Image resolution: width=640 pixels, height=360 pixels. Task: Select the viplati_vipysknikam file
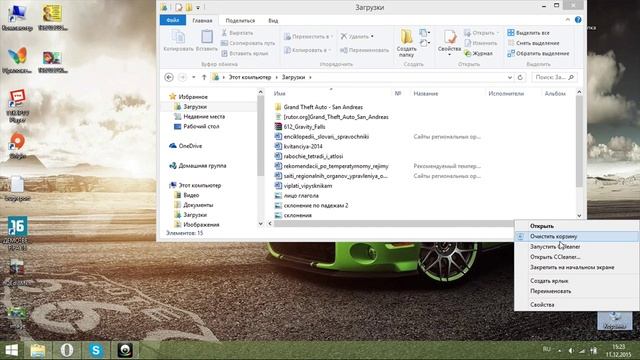tap(308, 186)
